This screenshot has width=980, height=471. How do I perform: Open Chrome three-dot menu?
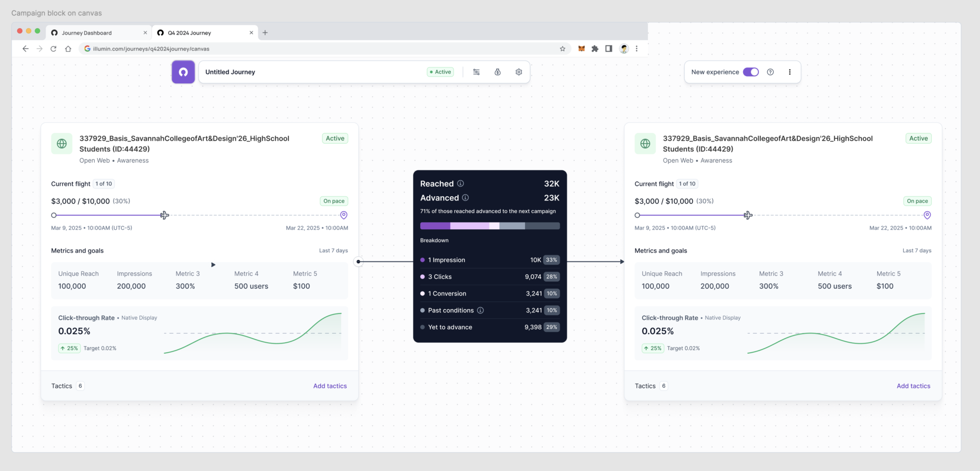(x=636, y=48)
